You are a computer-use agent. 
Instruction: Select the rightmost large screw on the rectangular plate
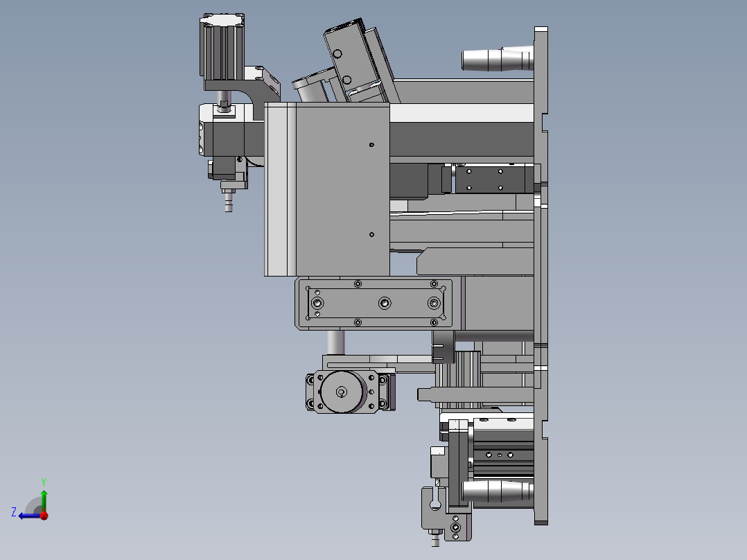point(434,303)
